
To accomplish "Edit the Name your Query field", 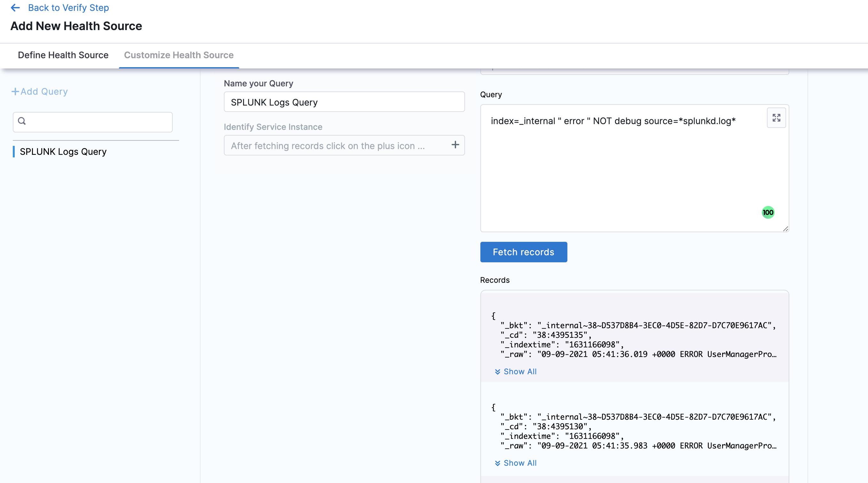I will 344,102.
